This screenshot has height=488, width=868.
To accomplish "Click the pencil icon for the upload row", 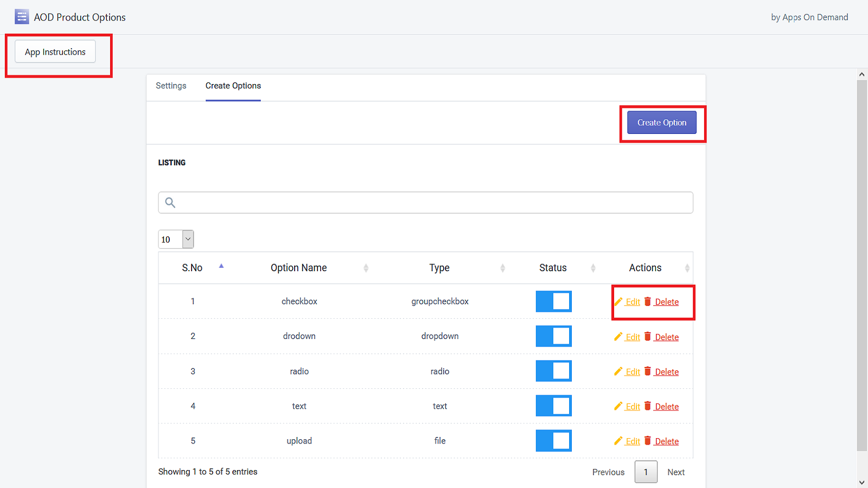I will (x=618, y=441).
